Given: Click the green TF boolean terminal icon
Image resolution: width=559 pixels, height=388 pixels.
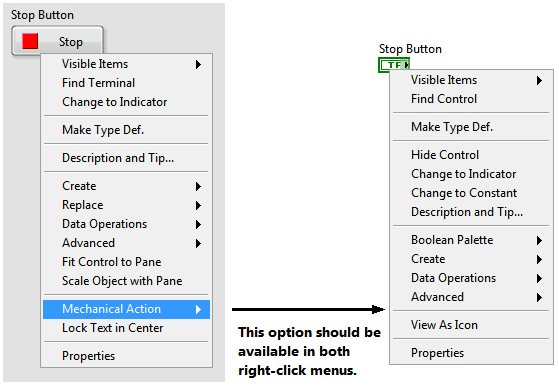Looking at the screenshot, I should 394,65.
